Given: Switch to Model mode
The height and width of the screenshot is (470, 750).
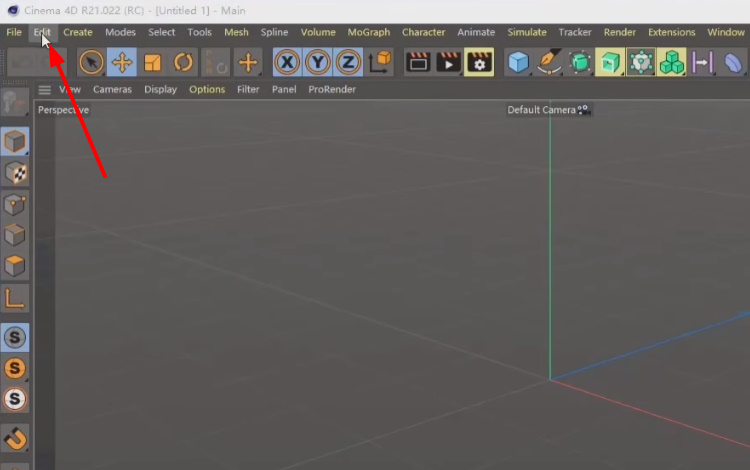Looking at the screenshot, I should click(x=15, y=142).
